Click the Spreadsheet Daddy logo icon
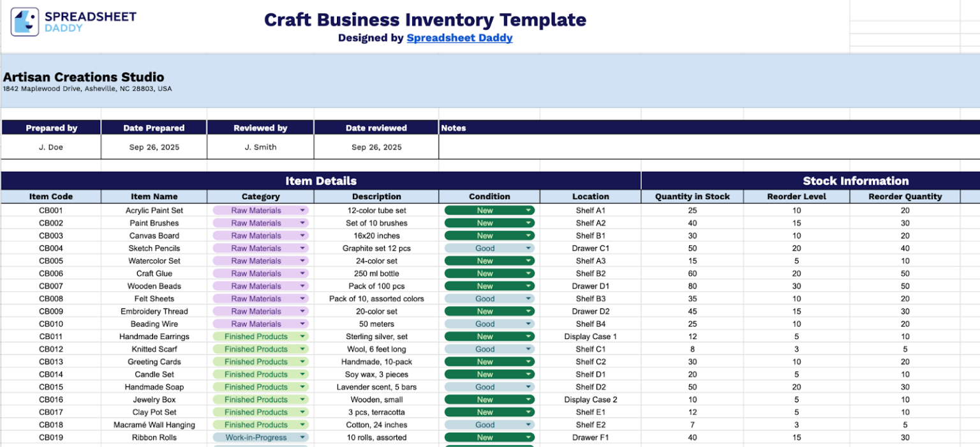This screenshot has width=980, height=447. coord(24,20)
